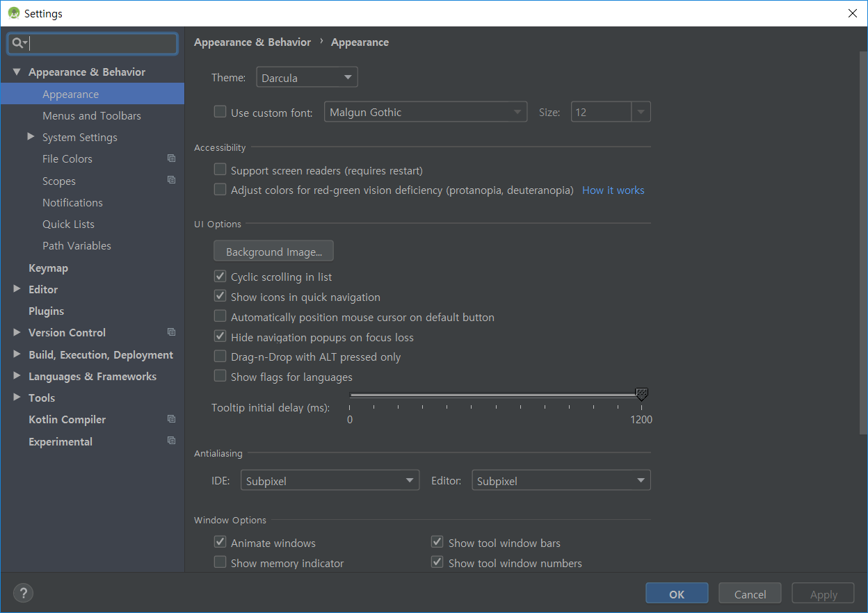Uncheck Cyclic scrolling in list
The image size is (868, 613).
pyautogui.click(x=220, y=276)
